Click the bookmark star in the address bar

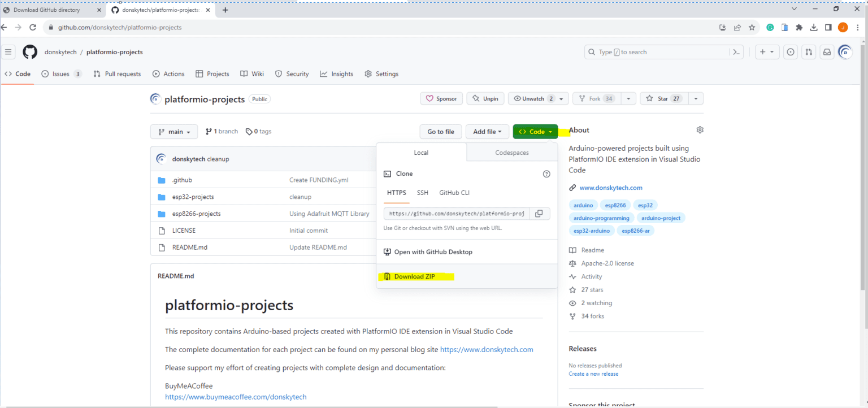pyautogui.click(x=752, y=27)
